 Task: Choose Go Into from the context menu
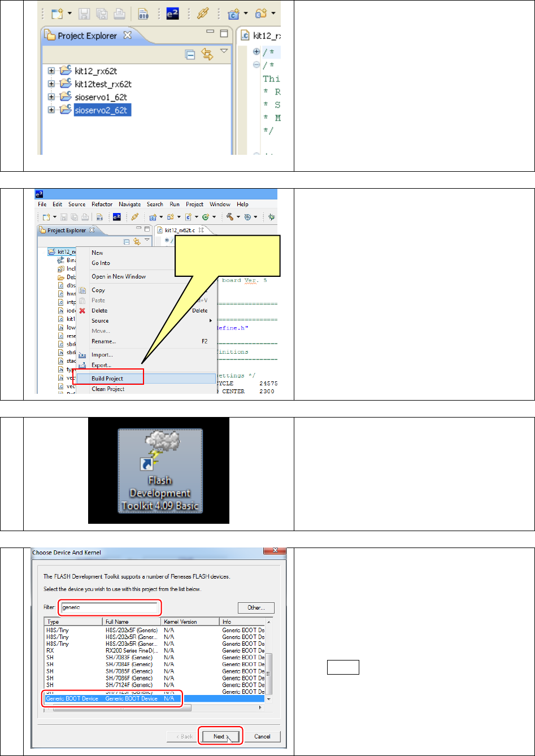[x=146, y=263]
